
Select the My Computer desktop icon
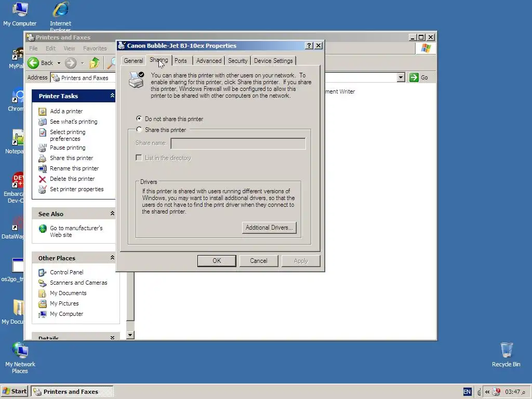tap(20, 14)
